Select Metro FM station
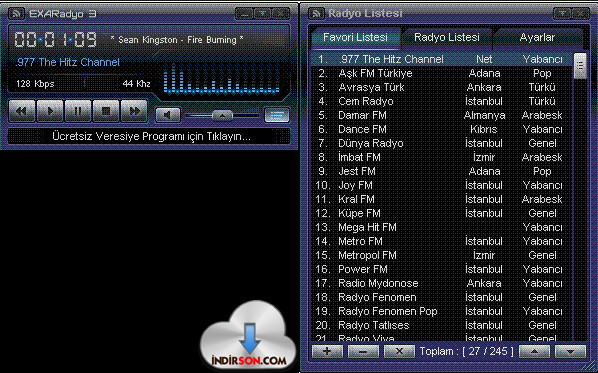Image resolution: width=598 pixels, height=373 pixels. [x=441, y=241]
